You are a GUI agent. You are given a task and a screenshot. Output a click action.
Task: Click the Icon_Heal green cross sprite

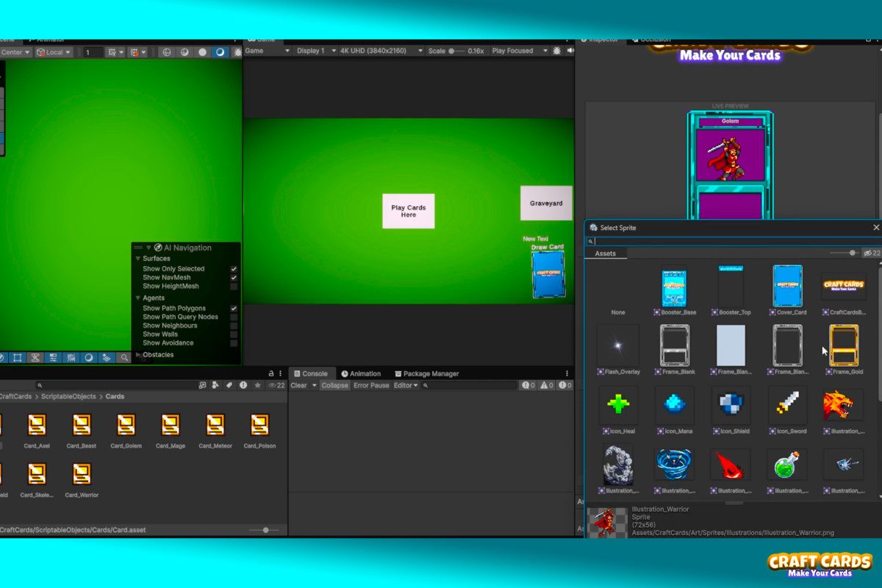click(x=618, y=405)
